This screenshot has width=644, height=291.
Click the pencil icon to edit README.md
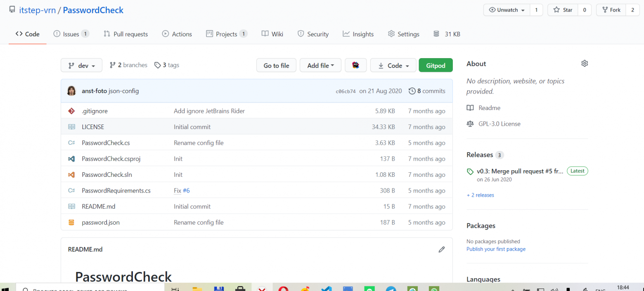442,249
